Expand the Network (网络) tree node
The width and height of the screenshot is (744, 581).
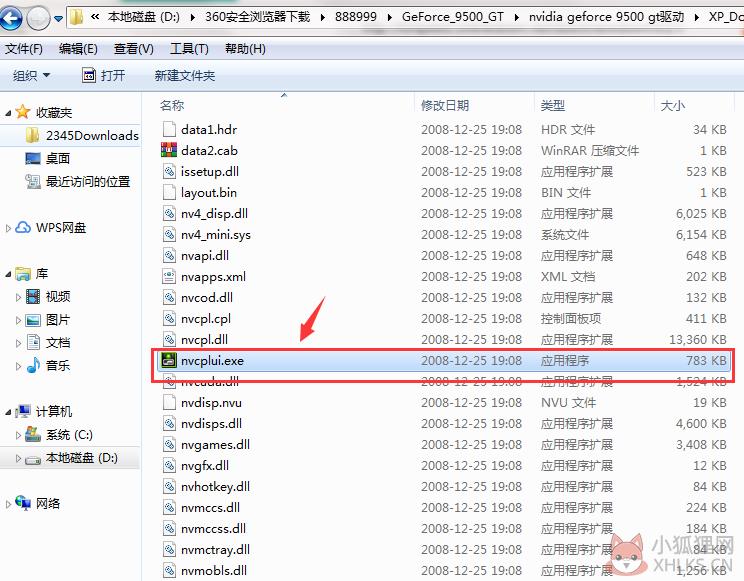(x=8, y=504)
